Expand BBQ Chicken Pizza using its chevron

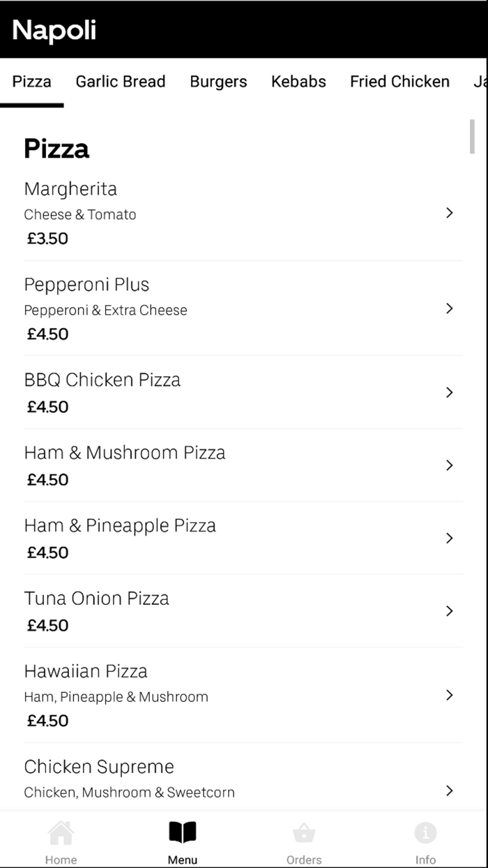(449, 392)
